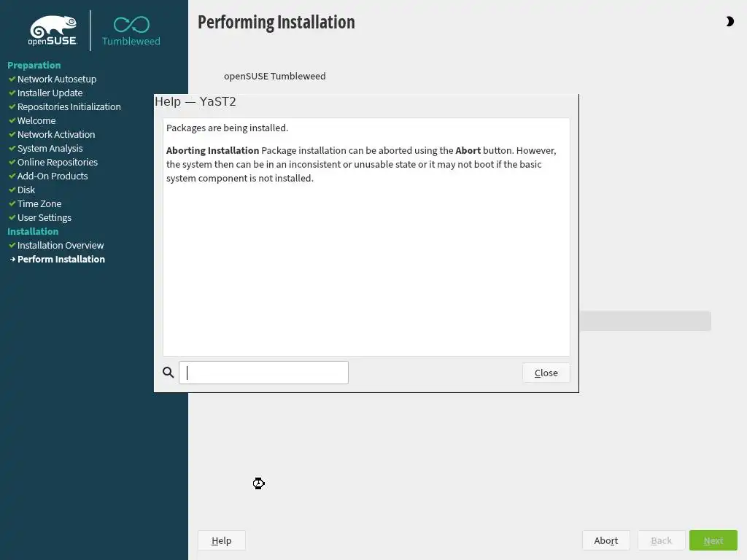Viewport: 747px width, 560px height.
Task: Click the greyed-out Back button
Action: 661,540
